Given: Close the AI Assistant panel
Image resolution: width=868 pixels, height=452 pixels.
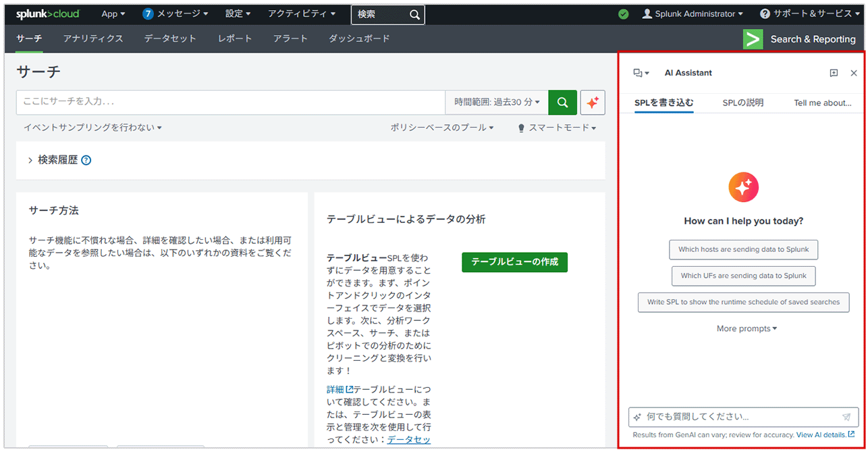Looking at the screenshot, I should pyautogui.click(x=854, y=73).
